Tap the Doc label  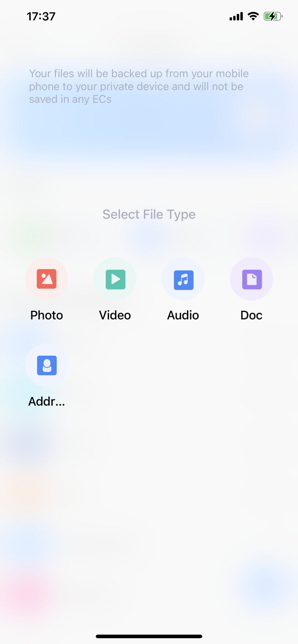click(x=252, y=315)
